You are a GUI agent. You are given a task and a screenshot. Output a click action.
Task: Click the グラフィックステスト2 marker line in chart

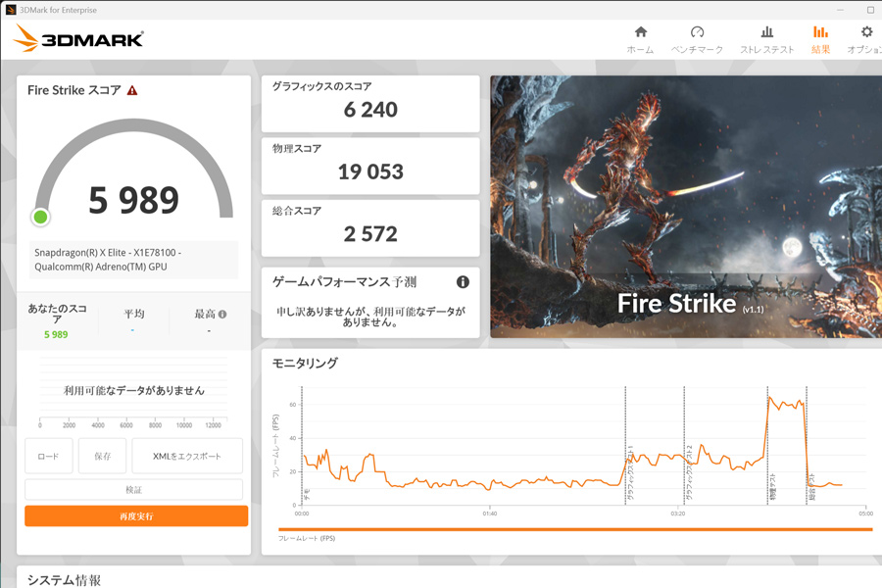pos(684,445)
